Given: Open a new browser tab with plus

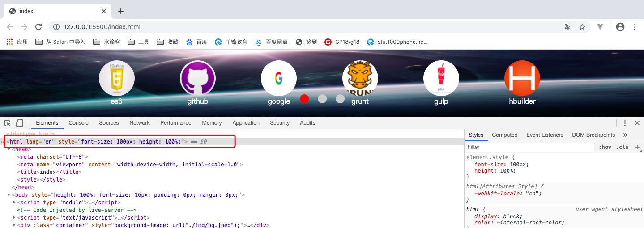Looking at the screenshot, I should [x=120, y=11].
